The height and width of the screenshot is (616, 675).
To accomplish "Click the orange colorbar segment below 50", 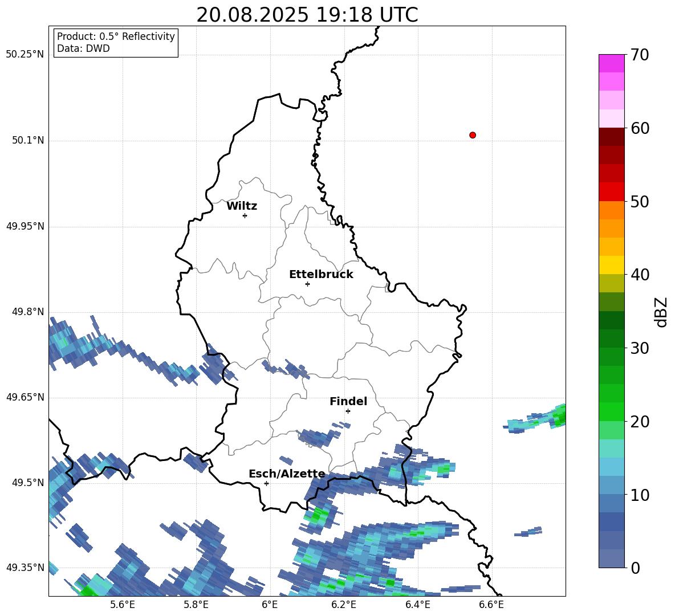I will click(611, 210).
